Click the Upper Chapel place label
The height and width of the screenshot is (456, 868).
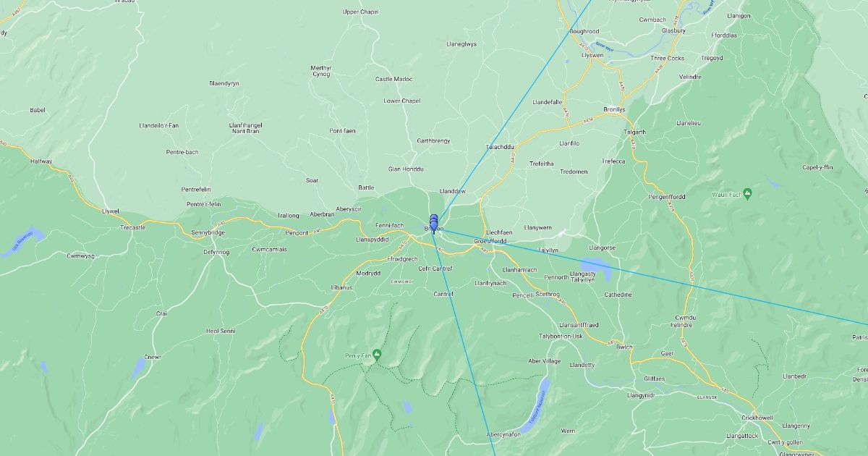point(360,12)
